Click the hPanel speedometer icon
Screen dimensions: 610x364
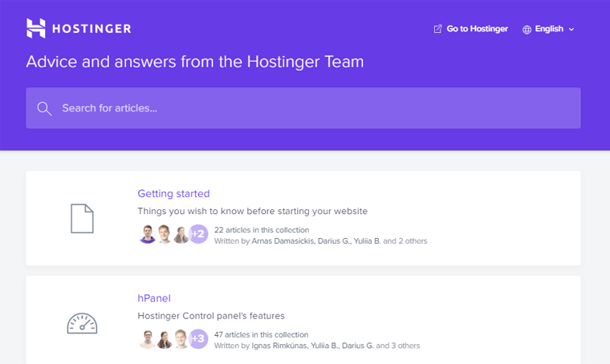82,323
